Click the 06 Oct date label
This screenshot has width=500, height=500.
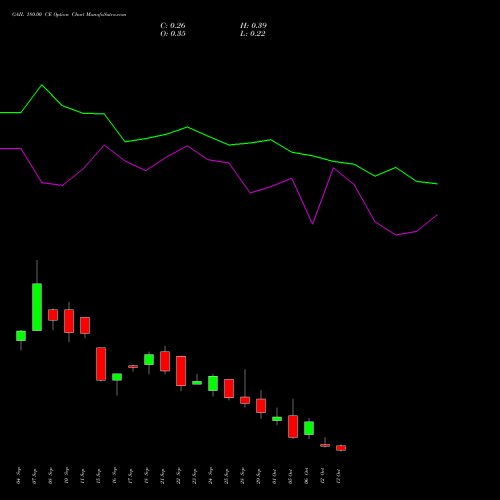point(307,476)
